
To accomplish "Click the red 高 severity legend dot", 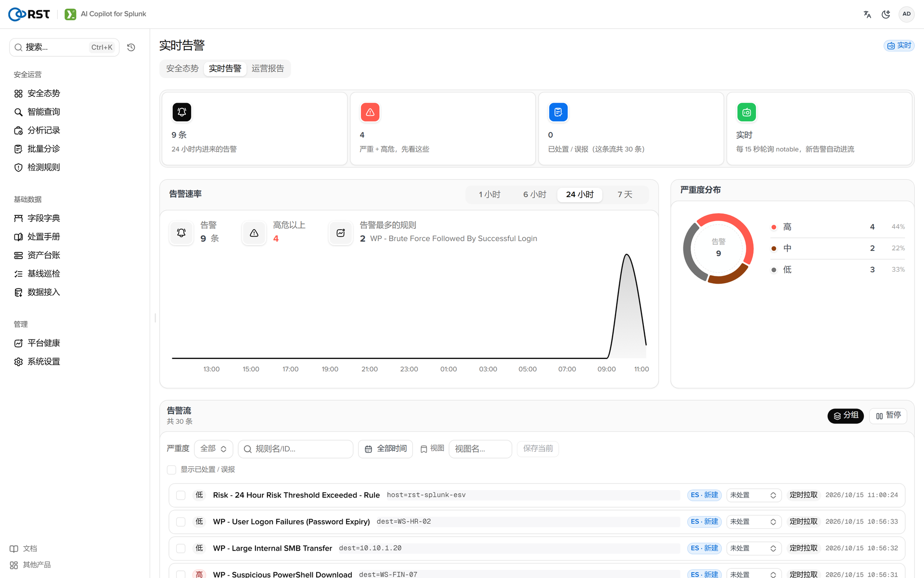I will click(774, 227).
